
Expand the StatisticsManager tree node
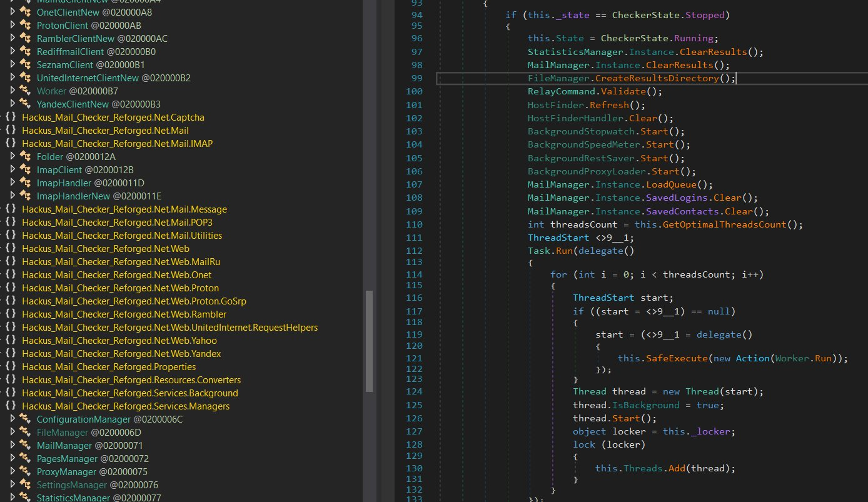click(13, 498)
